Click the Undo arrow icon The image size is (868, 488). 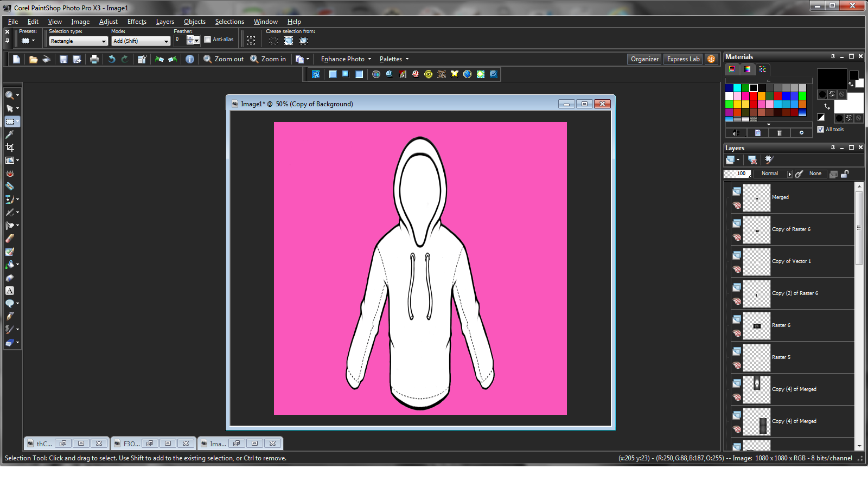[x=112, y=59]
